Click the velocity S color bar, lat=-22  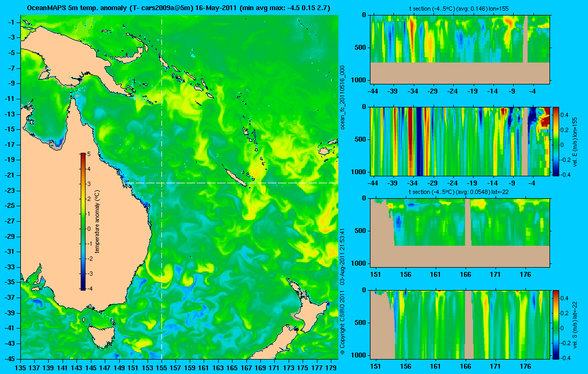(556, 324)
